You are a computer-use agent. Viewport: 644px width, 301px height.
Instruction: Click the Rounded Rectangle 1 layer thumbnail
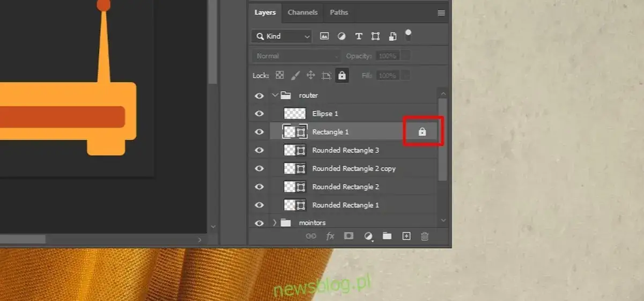click(294, 205)
